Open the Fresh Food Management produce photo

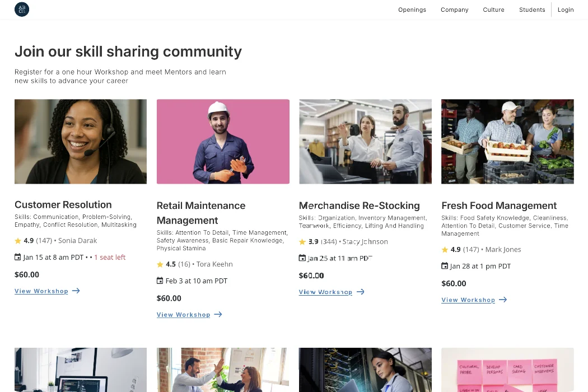coord(507,142)
